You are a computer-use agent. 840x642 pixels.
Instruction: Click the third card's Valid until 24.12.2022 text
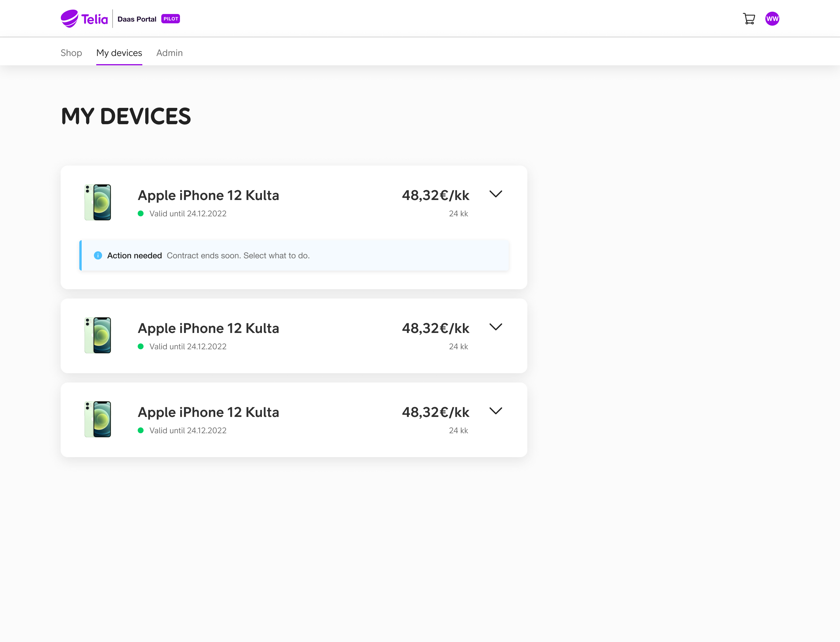click(x=188, y=431)
